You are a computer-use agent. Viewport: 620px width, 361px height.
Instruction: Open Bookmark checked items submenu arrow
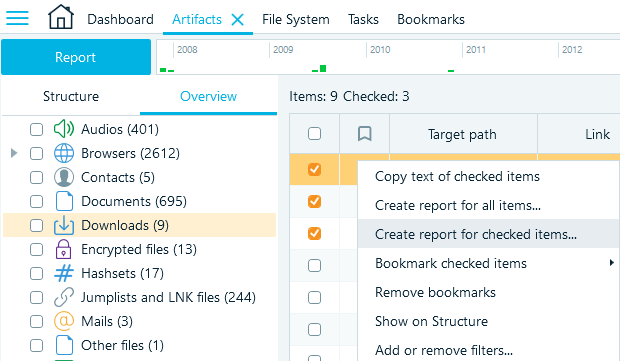click(611, 263)
